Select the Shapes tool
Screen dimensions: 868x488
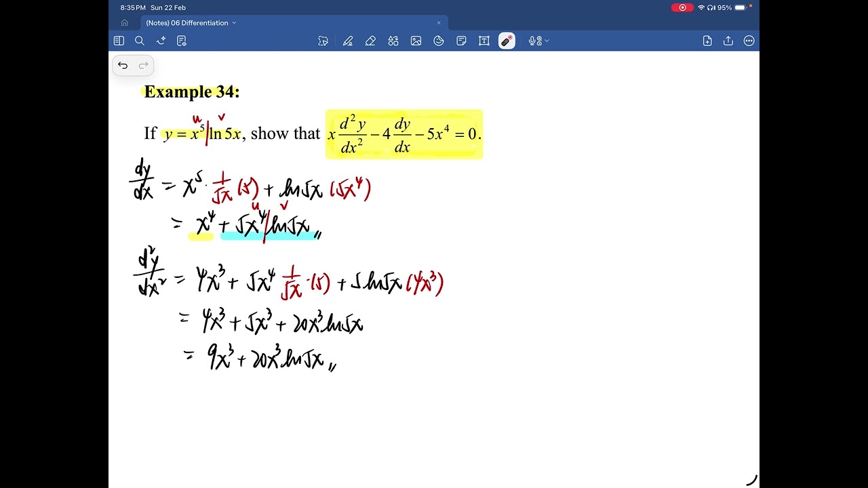tap(393, 41)
